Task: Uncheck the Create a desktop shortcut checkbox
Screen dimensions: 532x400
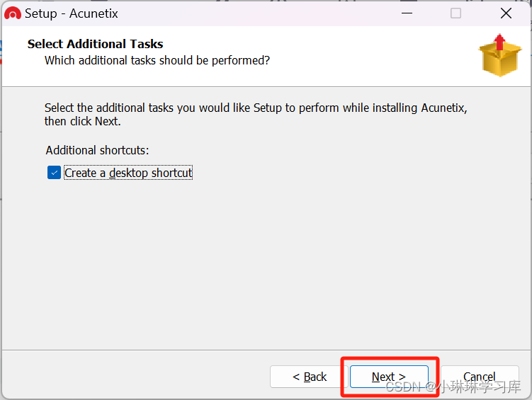Action: click(x=54, y=173)
